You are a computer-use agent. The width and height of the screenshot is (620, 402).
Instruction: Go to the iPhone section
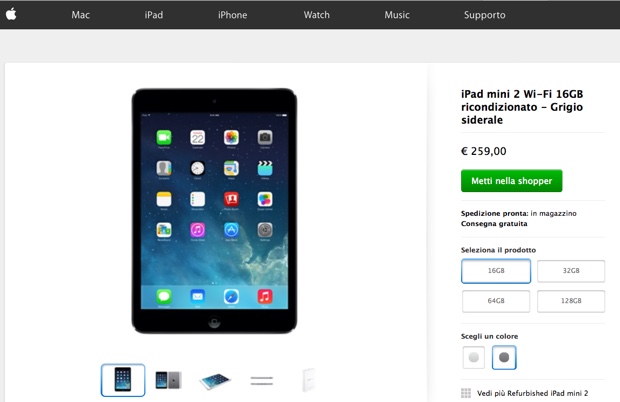pyautogui.click(x=232, y=15)
